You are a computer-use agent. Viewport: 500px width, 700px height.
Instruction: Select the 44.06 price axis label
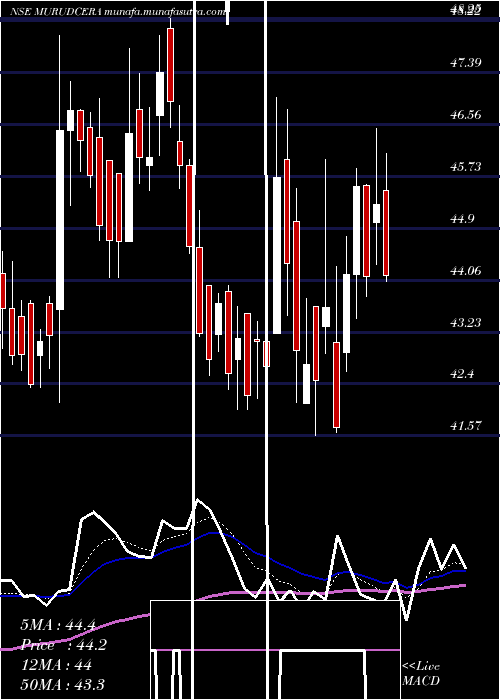pos(466,271)
